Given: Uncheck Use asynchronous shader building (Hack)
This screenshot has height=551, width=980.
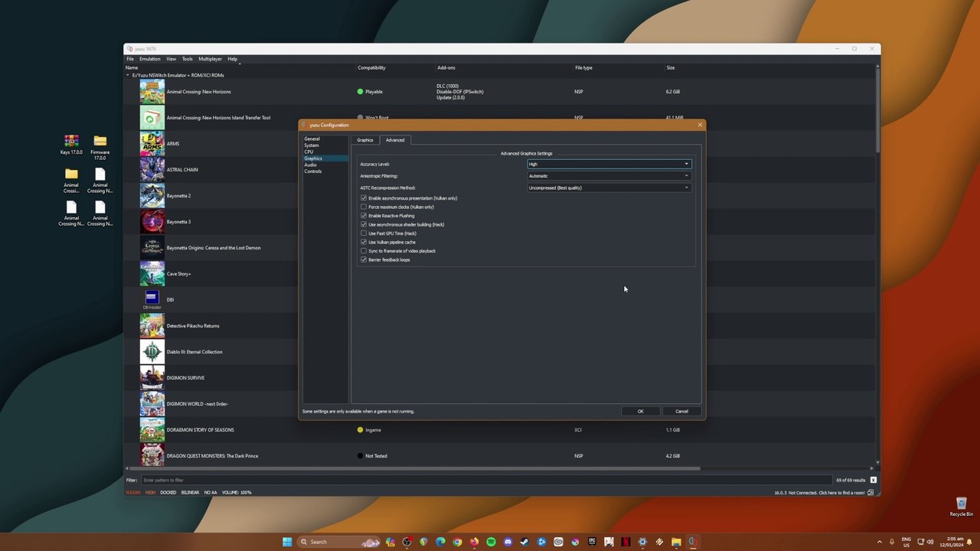Looking at the screenshot, I should point(364,224).
